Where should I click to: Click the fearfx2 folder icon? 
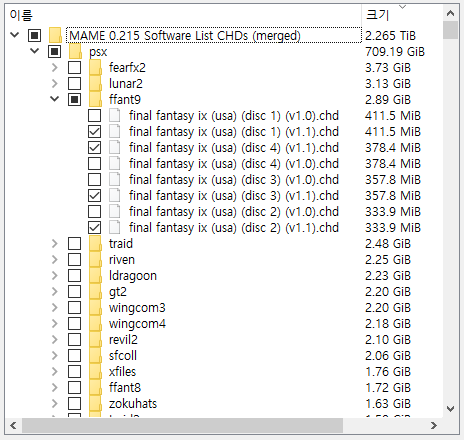tap(95, 67)
